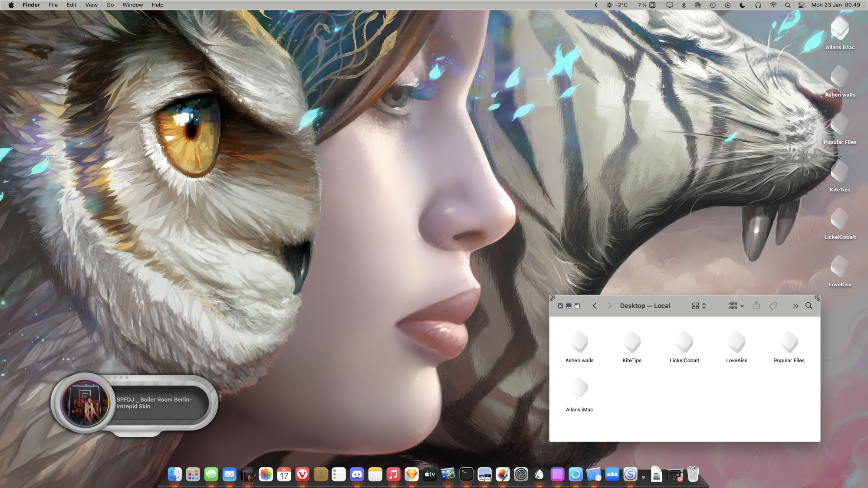The width and height of the screenshot is (868, 488).
Task: Click the SPFDJ Boiler Room track title
Action: [154, 403]
